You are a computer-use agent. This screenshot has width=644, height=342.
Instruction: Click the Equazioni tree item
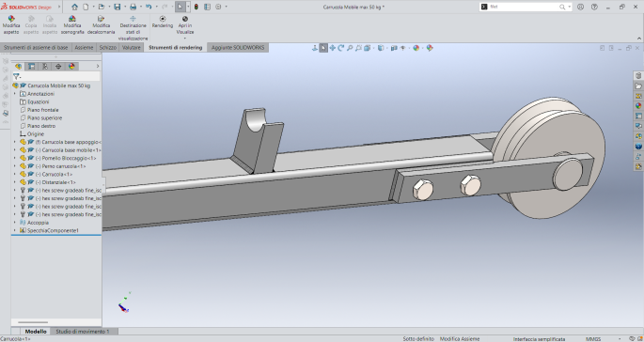38,101
